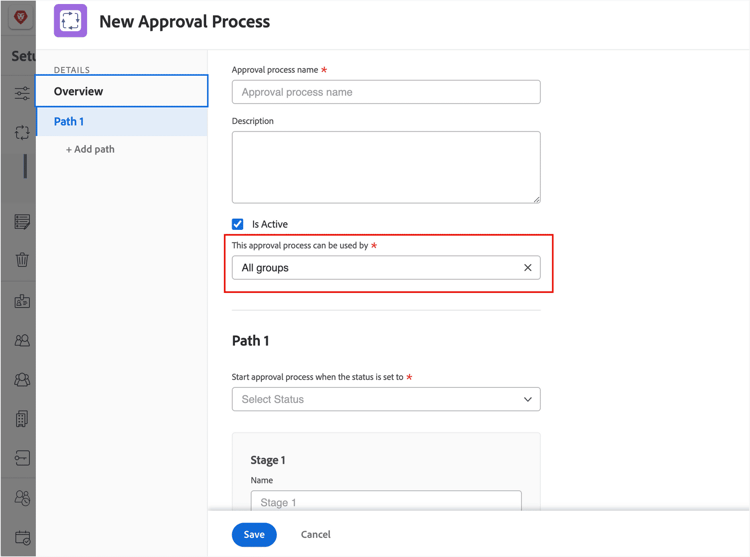750x557 pixels.
Task: Click the list lines icon in sidebar
Action: [22, 221]
